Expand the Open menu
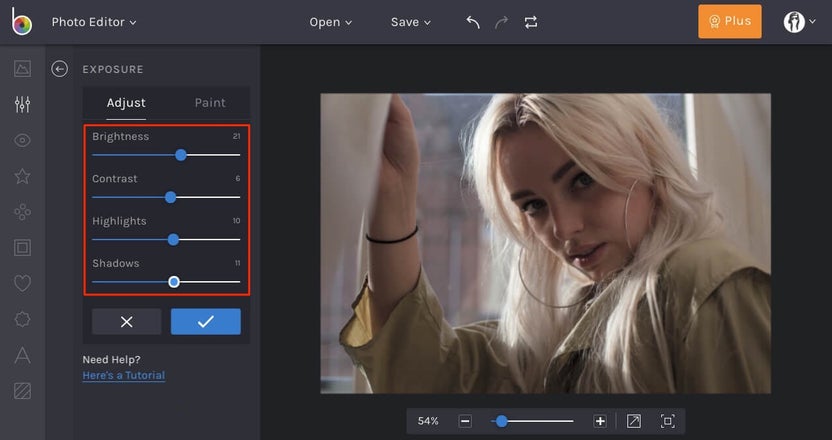Viewport: 832px width, 440px height. coord(331,22)
